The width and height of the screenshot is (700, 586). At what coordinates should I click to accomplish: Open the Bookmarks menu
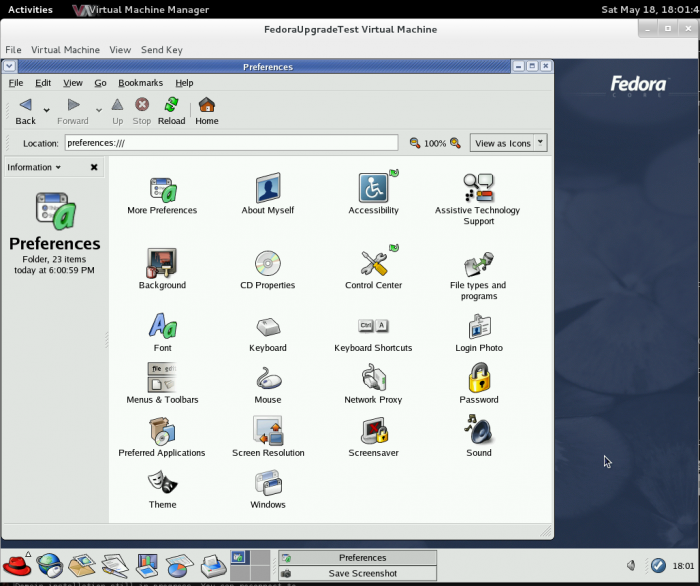click(140, 83)
